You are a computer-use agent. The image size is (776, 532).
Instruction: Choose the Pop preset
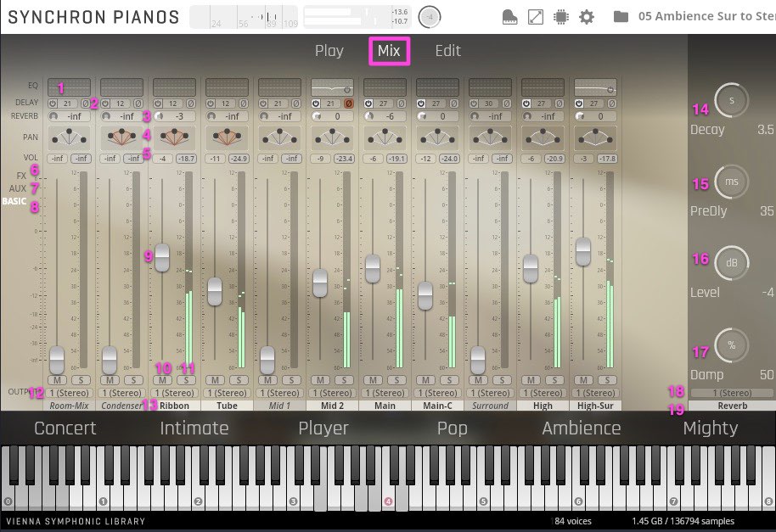point(453,428)
